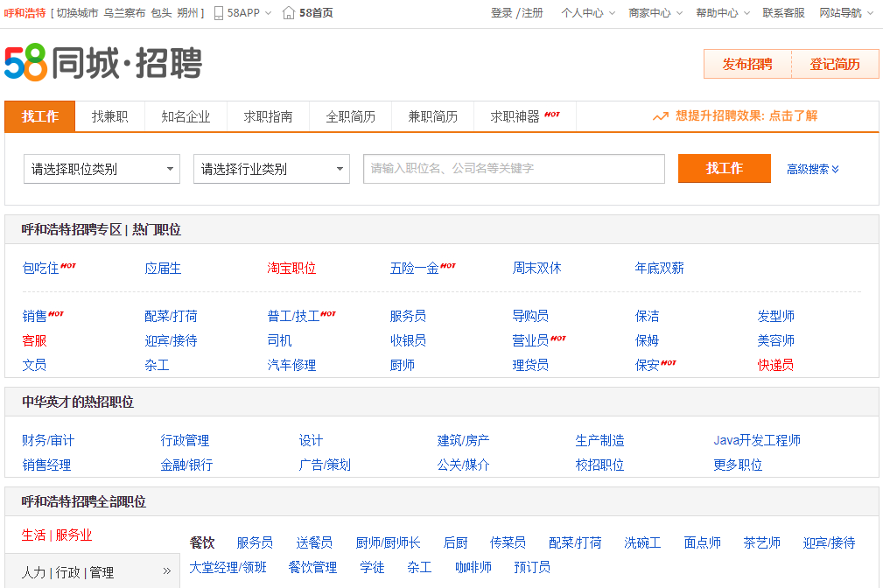This screenshot has width=883, height=588.
Task: Click the HOT badge next to 求职神器
Action: click(552, 114)
